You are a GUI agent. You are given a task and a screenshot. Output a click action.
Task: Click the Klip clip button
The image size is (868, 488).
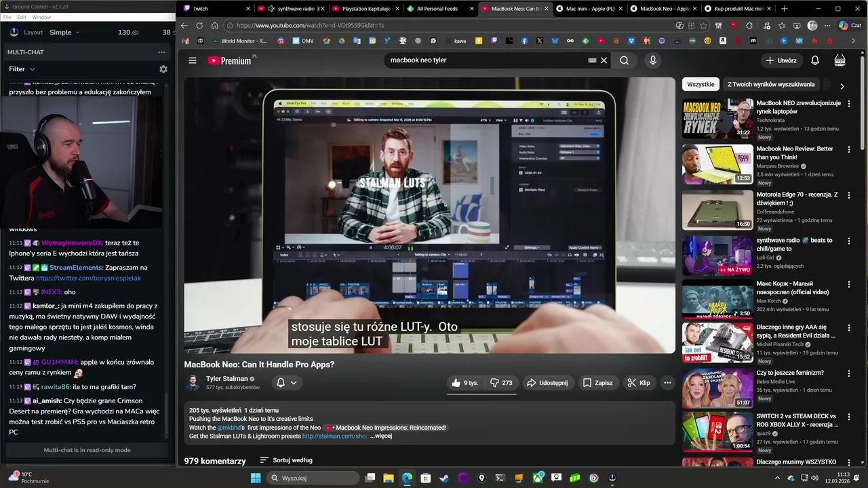(639, 383)
